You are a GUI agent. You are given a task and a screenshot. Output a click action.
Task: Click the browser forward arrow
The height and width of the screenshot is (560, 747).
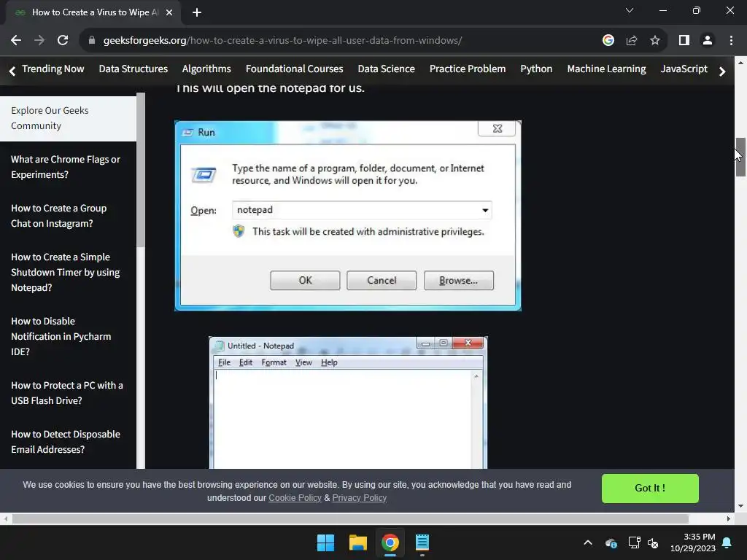[39, 41]
